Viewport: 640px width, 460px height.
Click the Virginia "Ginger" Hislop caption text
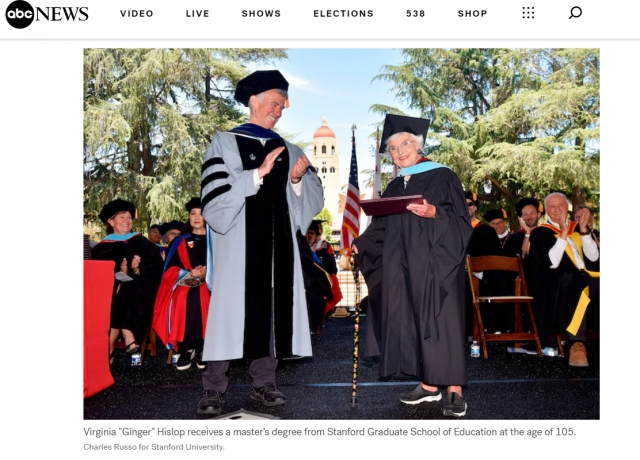[329, 432]
